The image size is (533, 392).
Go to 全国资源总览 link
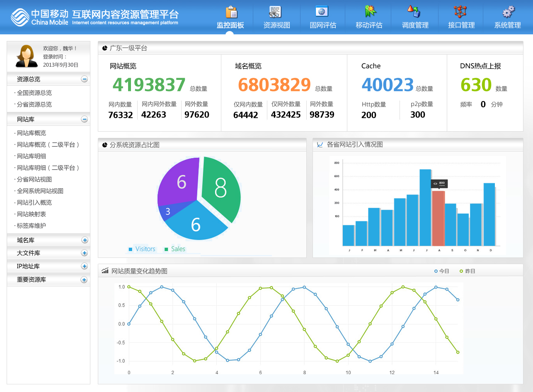pos(34,93)
